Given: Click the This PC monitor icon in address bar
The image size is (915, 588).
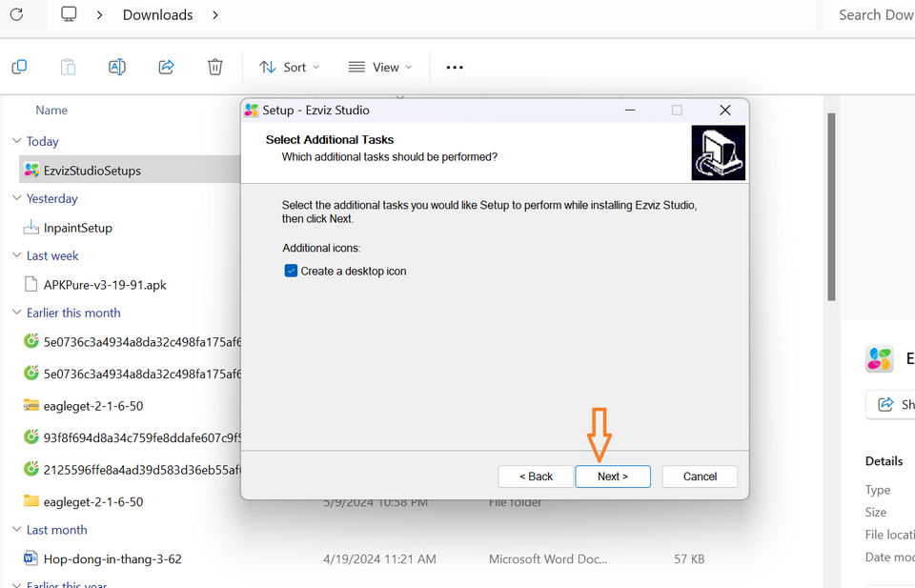Looking at the screenshot, I should coord(69,14).
